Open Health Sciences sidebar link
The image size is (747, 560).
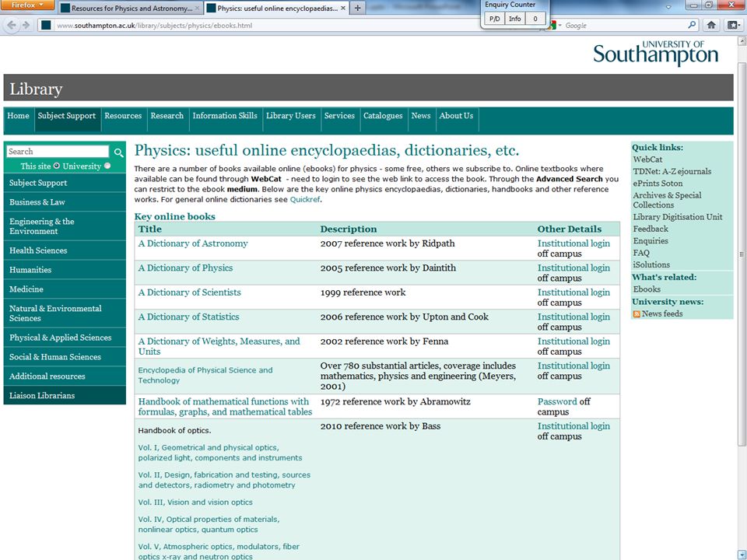tap(65, 250)
